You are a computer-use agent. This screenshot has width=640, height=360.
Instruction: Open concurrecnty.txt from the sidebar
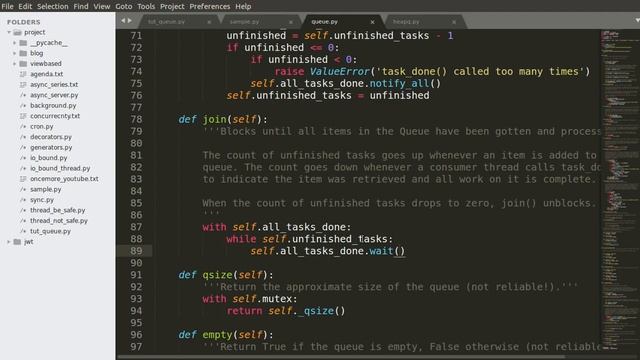pos(55,116)
